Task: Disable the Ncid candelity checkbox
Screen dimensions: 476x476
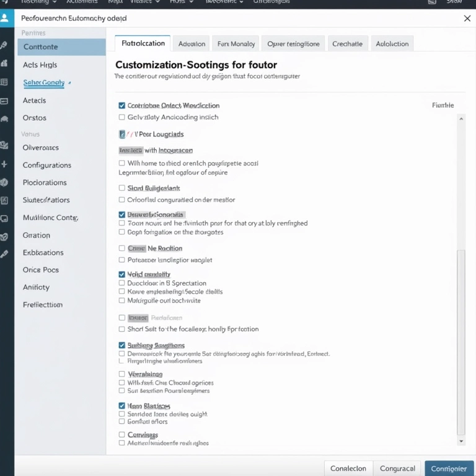Action: click(121, 275)
